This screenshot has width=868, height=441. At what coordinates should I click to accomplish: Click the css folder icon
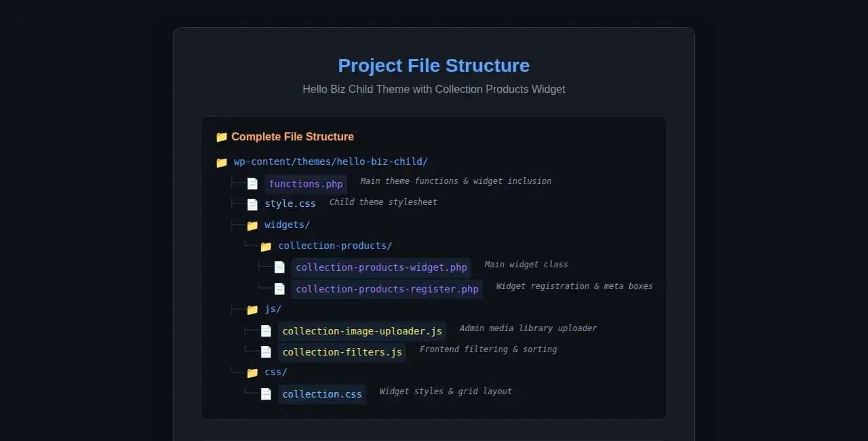[252, 372]
